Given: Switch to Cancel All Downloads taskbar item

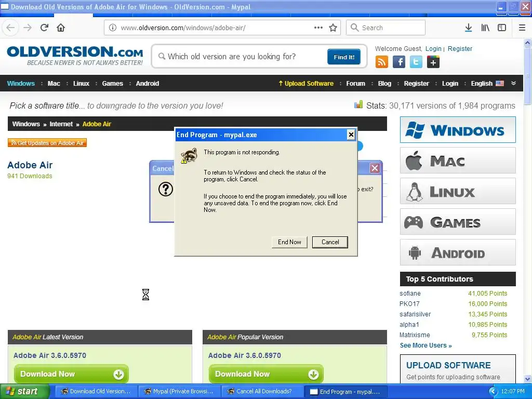Looking at the screenshot, I should point(263,392).
